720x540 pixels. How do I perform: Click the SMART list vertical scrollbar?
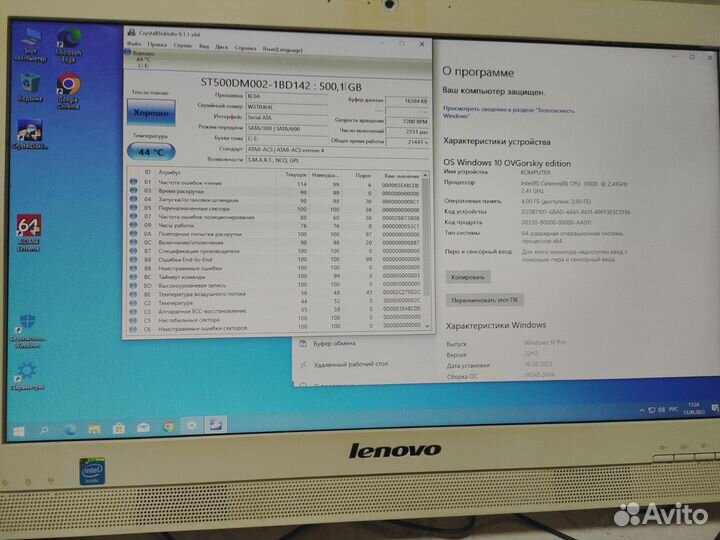click(426, 239)
